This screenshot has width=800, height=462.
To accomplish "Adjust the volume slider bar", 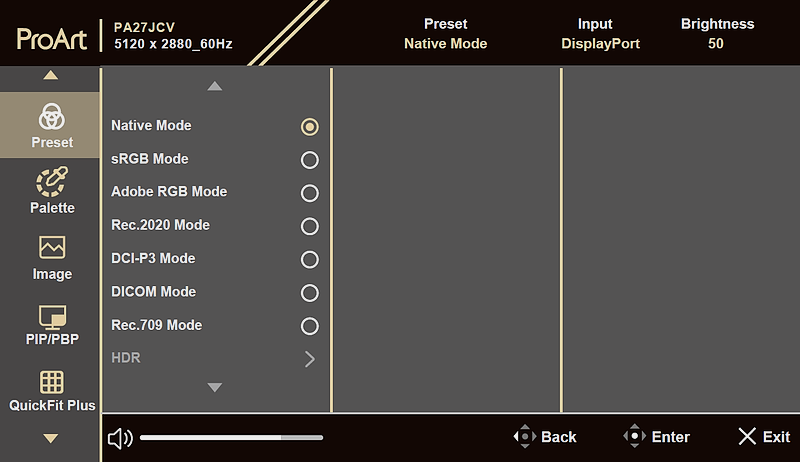I will pyautogui.click(x=231, y=438).
